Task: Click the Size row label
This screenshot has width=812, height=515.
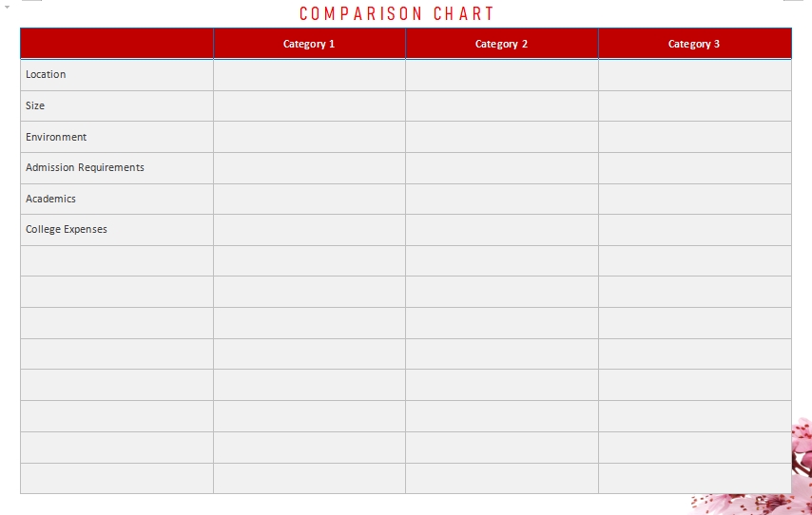Action: [35, 105]
